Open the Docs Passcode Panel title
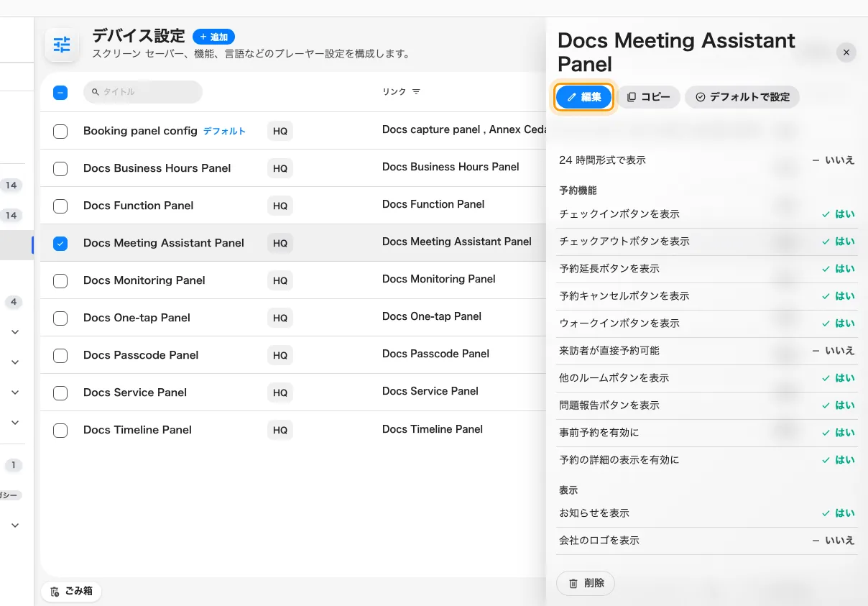This screenshot has width=868, height=606. pyautogui.click(x=141, y=355)
